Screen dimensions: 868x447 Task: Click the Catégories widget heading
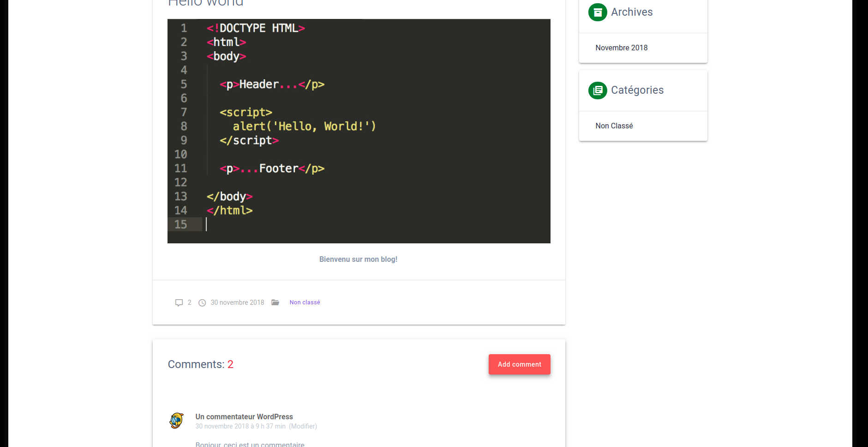(637, 90)
